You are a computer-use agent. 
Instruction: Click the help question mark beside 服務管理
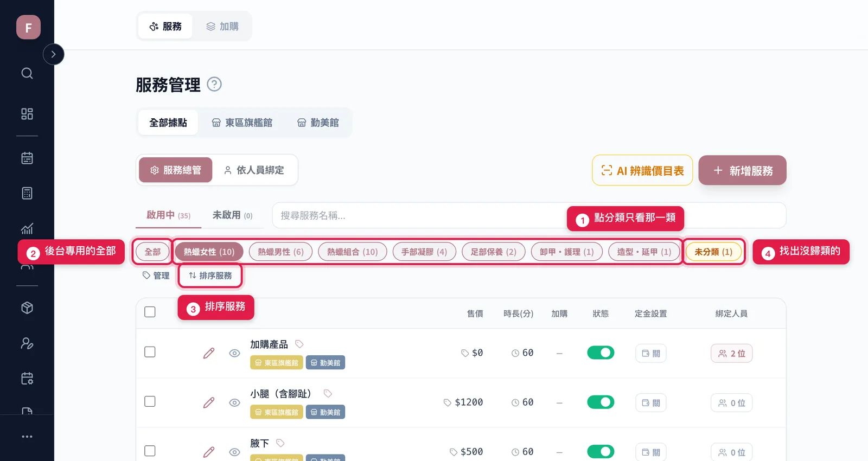coord(214,85)
